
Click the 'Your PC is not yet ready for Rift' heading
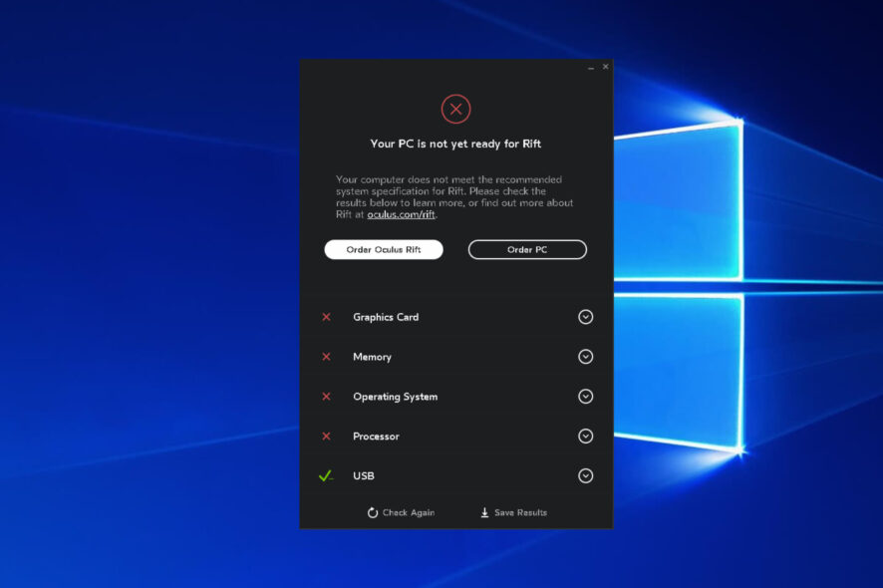point(455,144)
